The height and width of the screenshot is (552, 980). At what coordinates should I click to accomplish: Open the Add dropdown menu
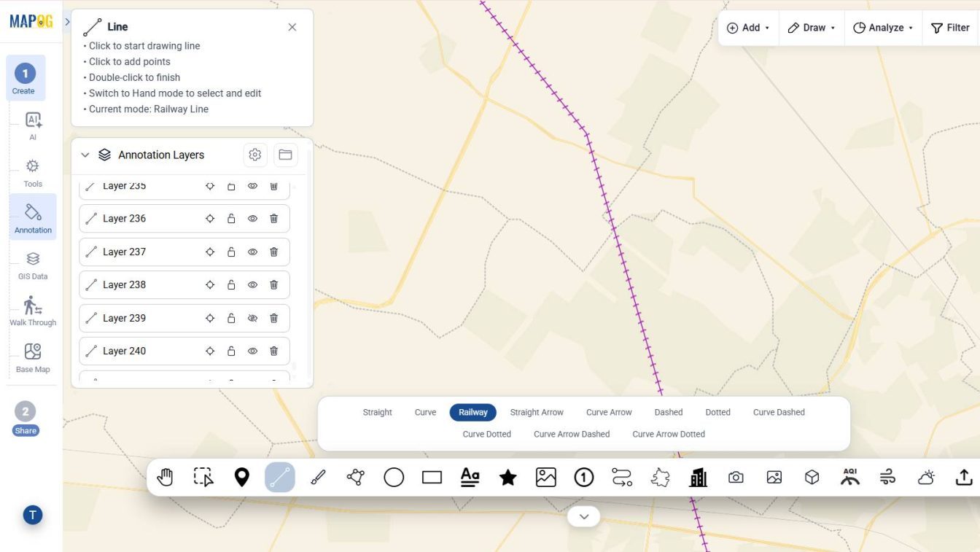click(748, 28)
